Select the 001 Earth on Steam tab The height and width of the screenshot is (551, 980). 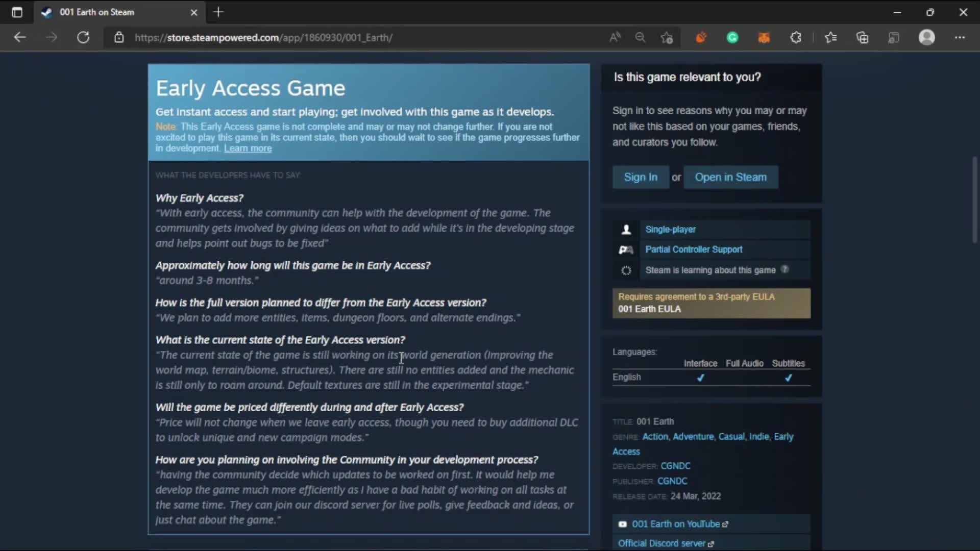[x=97, y=12]
